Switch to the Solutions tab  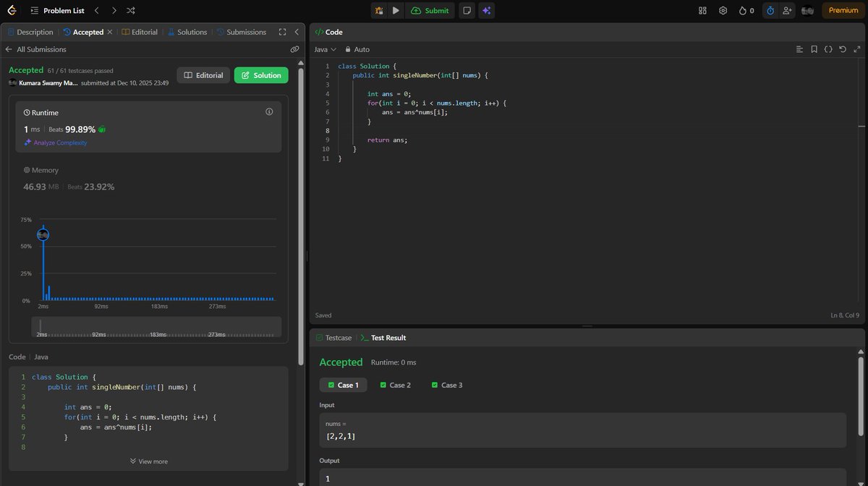coord(187,32)
